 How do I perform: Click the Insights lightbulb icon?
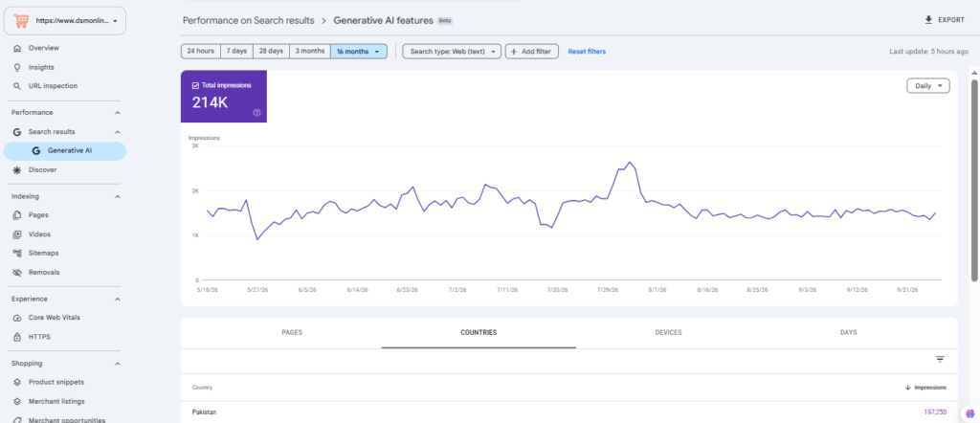(17, 68)
